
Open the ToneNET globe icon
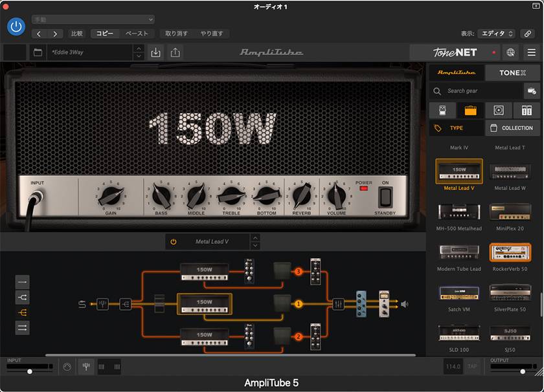(x=511, y=52)
